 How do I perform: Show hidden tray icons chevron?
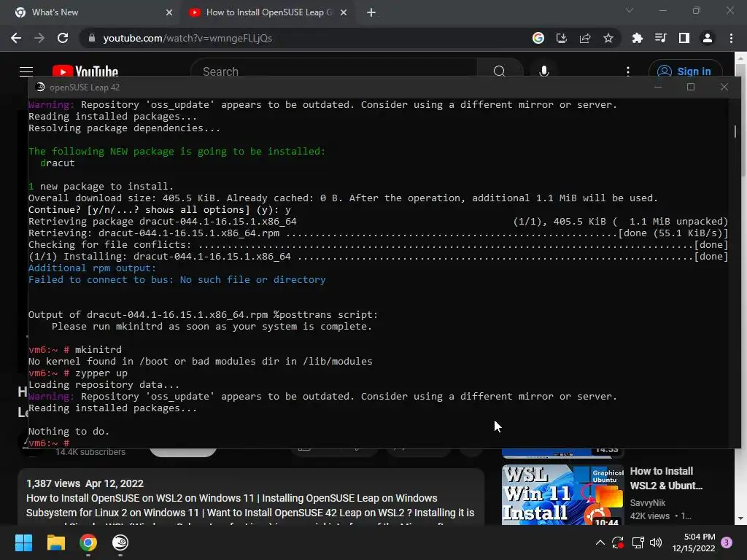600,542
